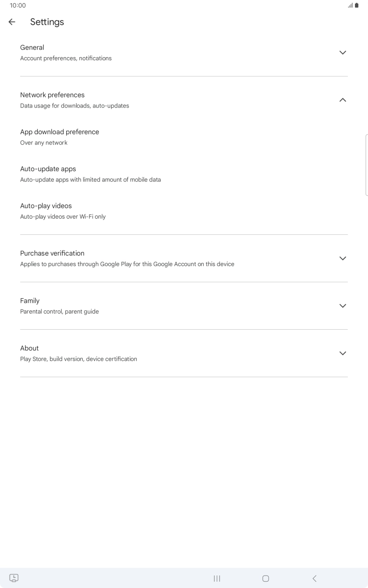
Task: Expand the Purchase verification section
Action: pos(343,258)
